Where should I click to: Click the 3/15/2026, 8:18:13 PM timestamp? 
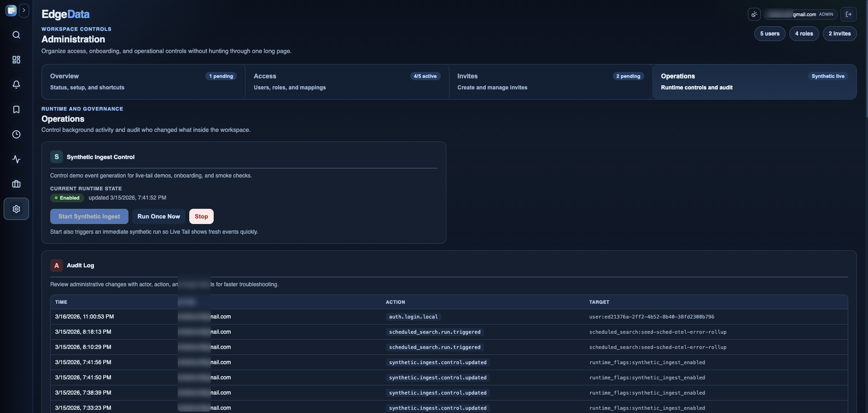point(83,332)
